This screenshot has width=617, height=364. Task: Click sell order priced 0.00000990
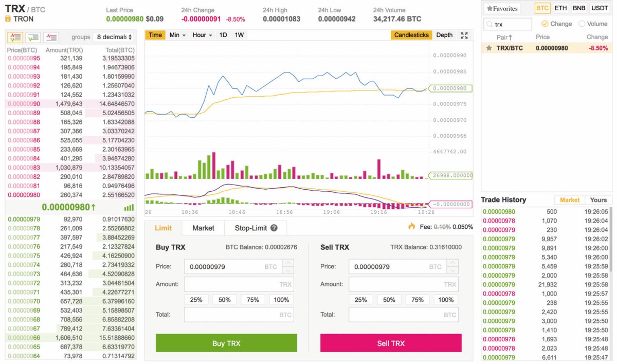click(70, 104)
